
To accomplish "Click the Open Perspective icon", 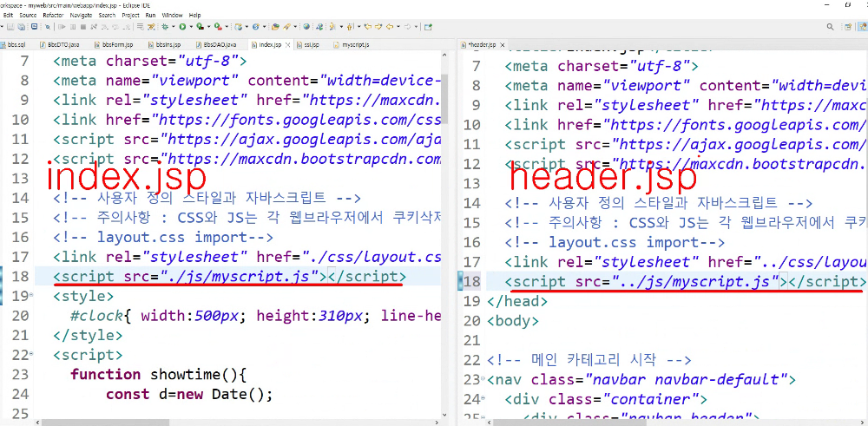I will (x=847, y=27).
